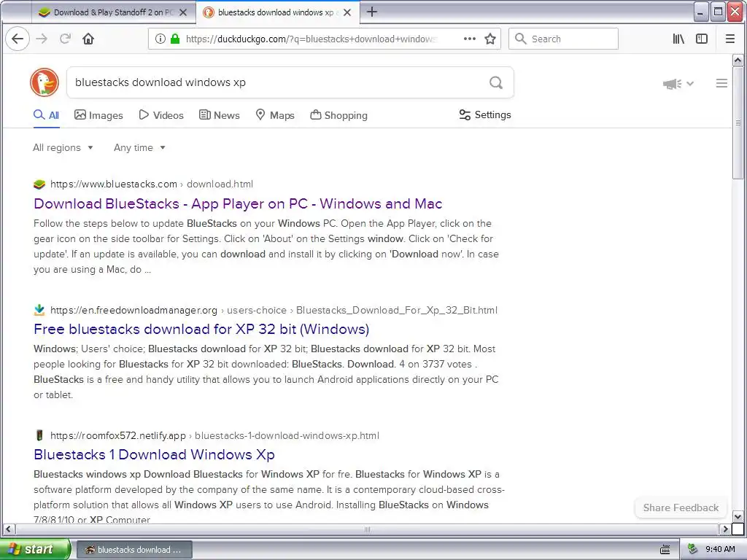Open Bluestacks 1 Download Windows Xp result
This screenshot has width=747, height=560.
coord(155,455)
